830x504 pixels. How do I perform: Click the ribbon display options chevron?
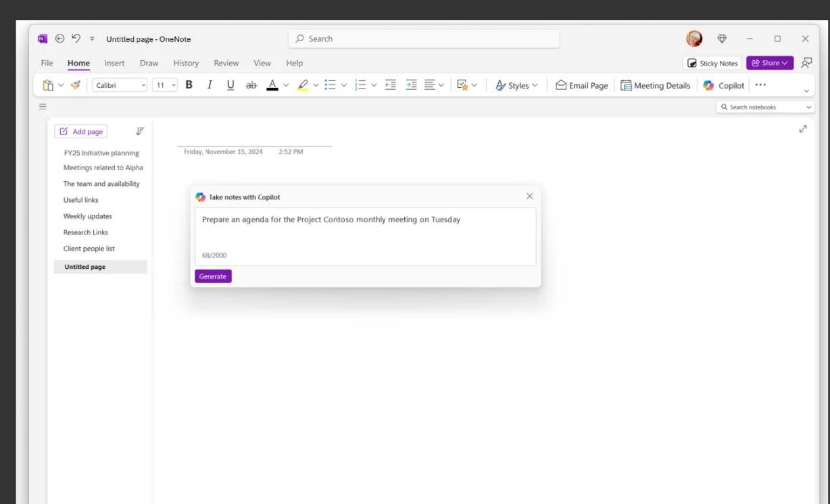806,91
